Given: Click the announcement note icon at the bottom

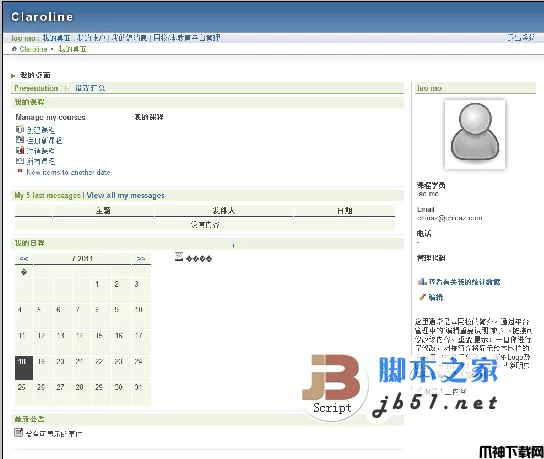Looking at the screenshot, I should coord(19,432).
